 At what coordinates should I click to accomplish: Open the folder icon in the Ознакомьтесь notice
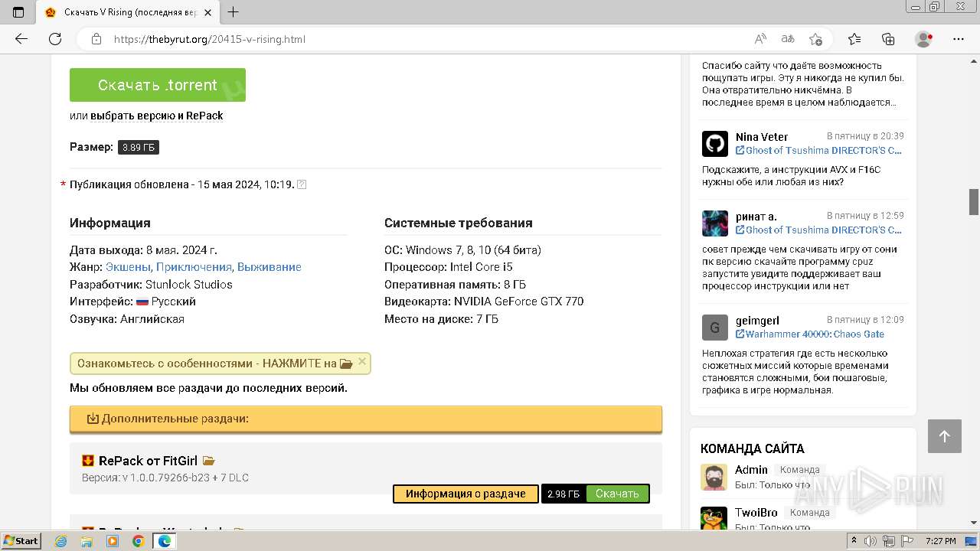pos(346,364)
